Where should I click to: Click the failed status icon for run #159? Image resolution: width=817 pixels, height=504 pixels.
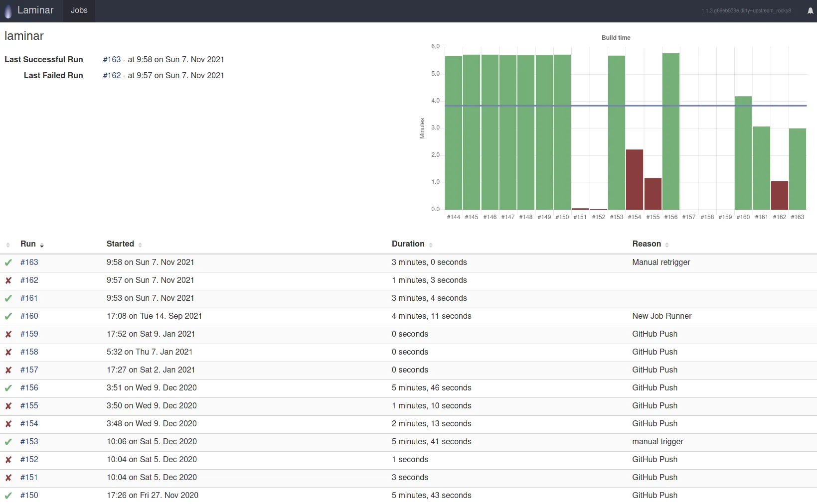(x=8, y=334)
